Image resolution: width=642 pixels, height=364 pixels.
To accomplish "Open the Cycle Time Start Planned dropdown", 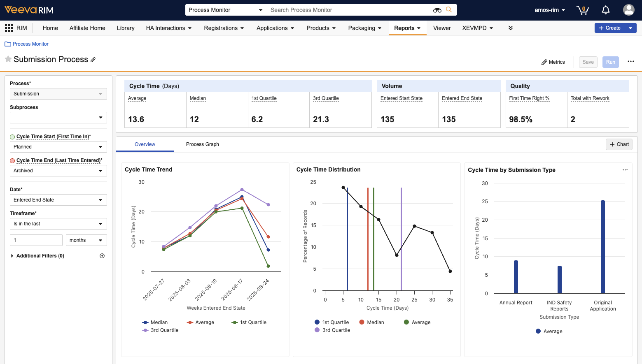I will 58,147.
